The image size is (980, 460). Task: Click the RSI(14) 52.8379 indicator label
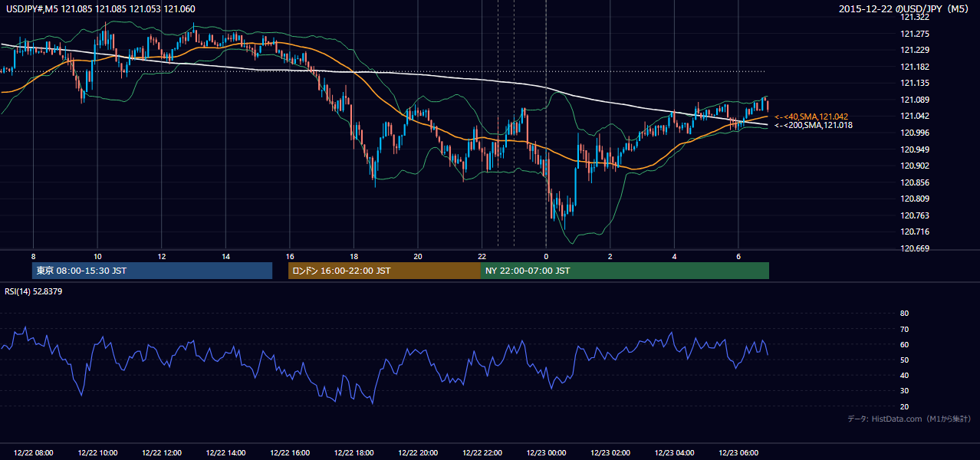(34, 291)
